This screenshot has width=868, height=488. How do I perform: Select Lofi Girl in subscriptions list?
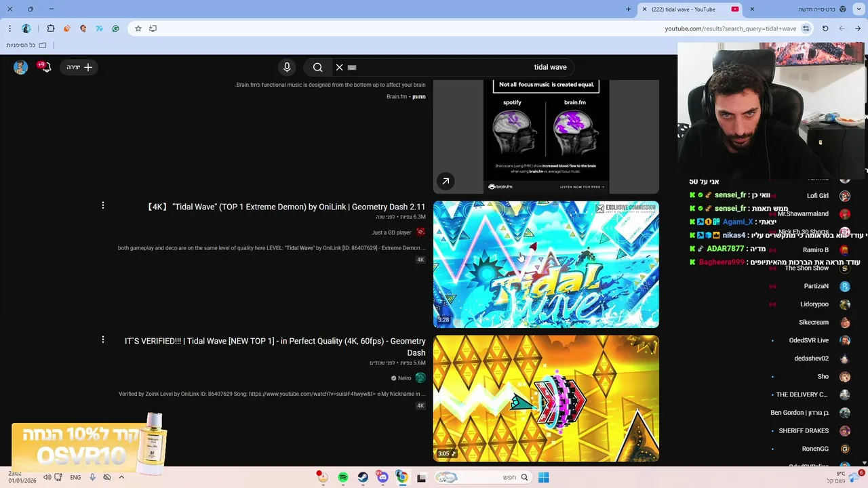tap(818, 196)
